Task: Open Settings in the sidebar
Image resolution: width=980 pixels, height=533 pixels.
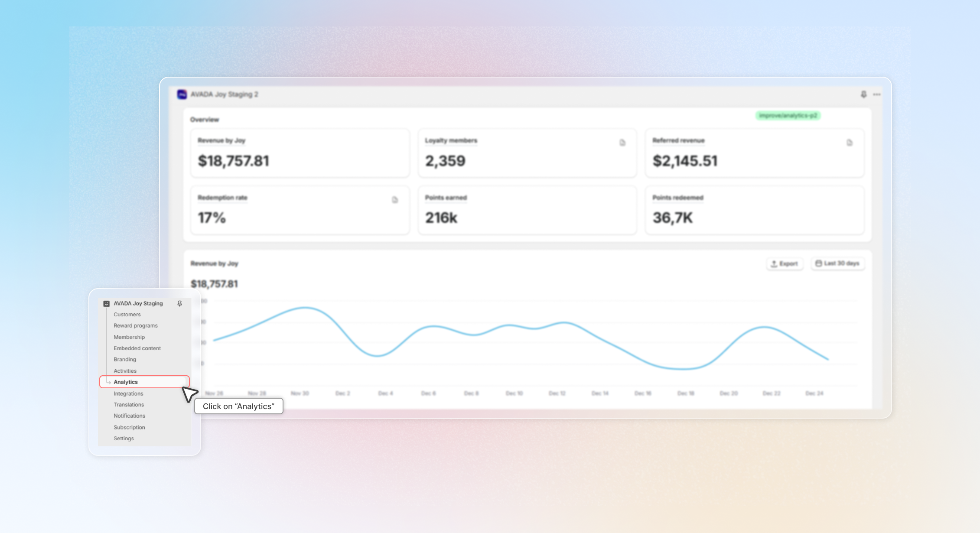Action: pos(124,439)
